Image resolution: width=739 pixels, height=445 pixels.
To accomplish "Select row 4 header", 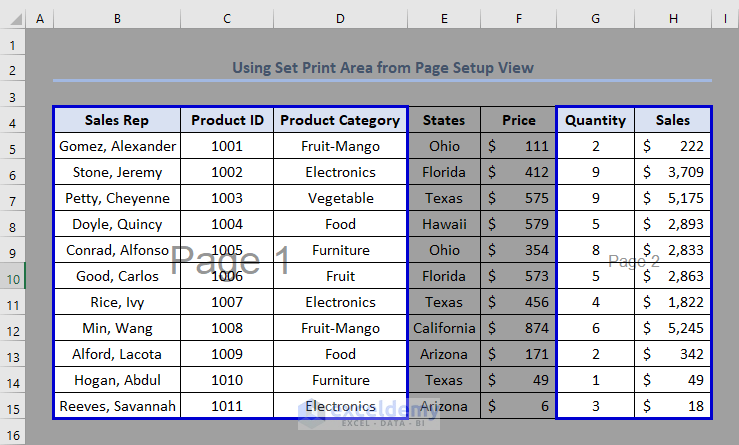I will [12, 121].
